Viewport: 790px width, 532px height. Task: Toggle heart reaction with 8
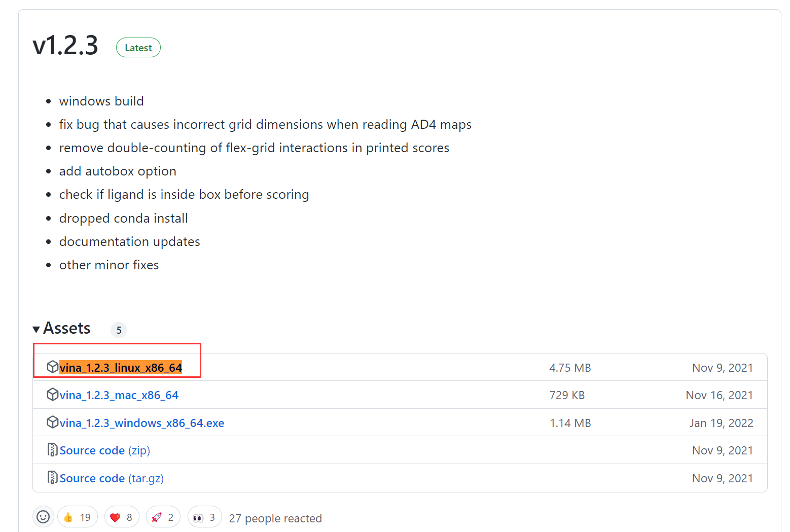(x=122, y=517)
